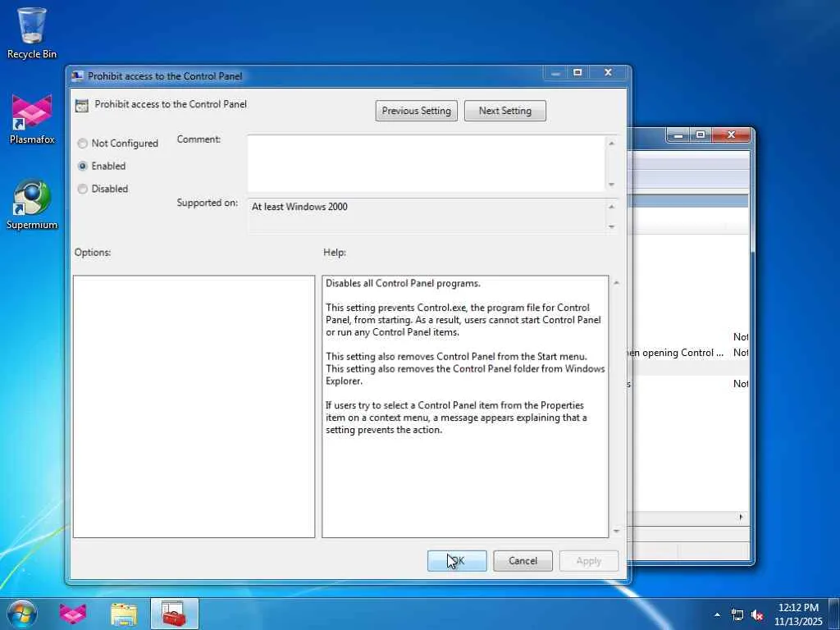Viewport: 840px width, 630px height.
Task: Open Windows Explorer from the taskbar
Action: coord(124,614)
